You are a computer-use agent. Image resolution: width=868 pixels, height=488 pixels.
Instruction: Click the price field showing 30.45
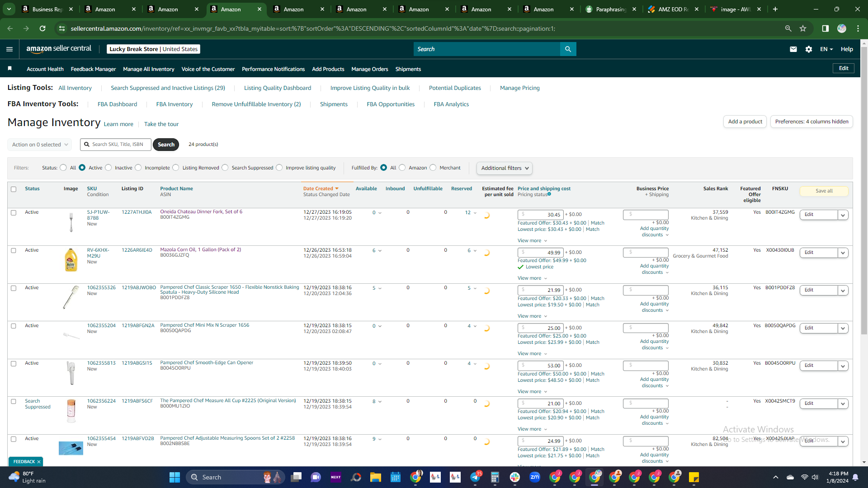[x=540, y=215]
